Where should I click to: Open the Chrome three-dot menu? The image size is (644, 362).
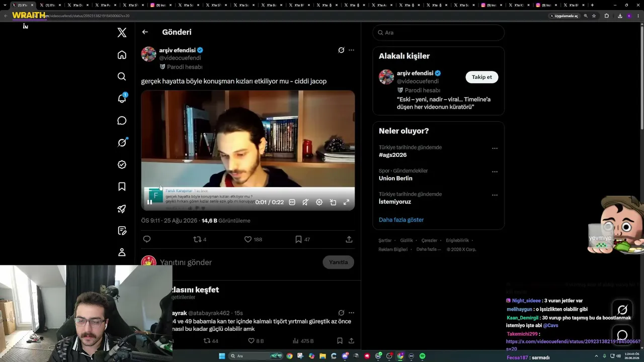(x=637, y=16)
